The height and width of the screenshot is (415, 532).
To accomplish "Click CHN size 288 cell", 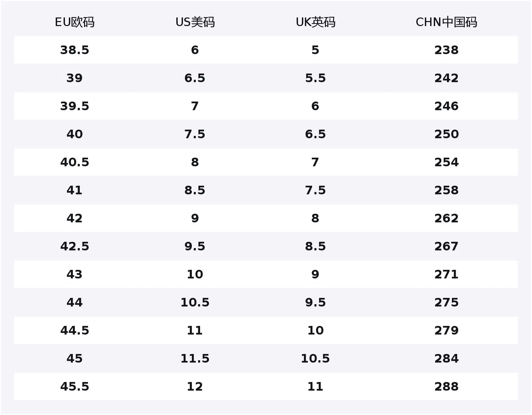I will (447, 387).
